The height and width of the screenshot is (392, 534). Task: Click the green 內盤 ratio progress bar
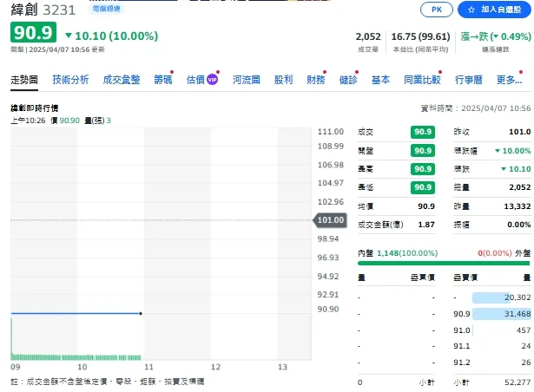coord(444,264)
